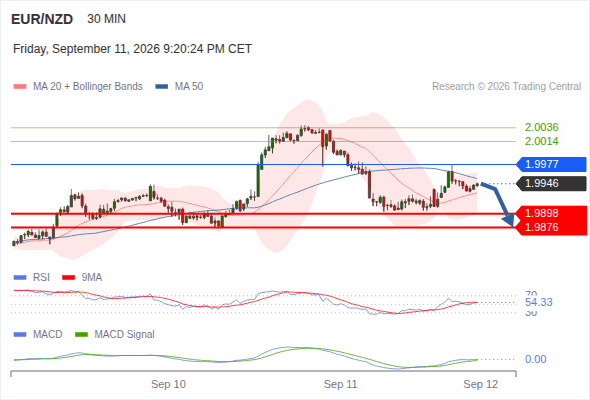Click the MA 50 blue legend swatch

click(162, 87)
